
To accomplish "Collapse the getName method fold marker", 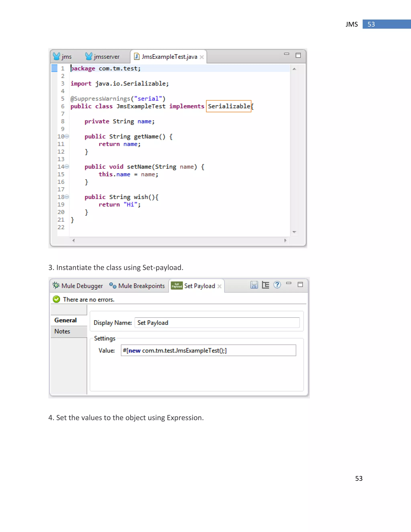I will click(x=67, y=136).
